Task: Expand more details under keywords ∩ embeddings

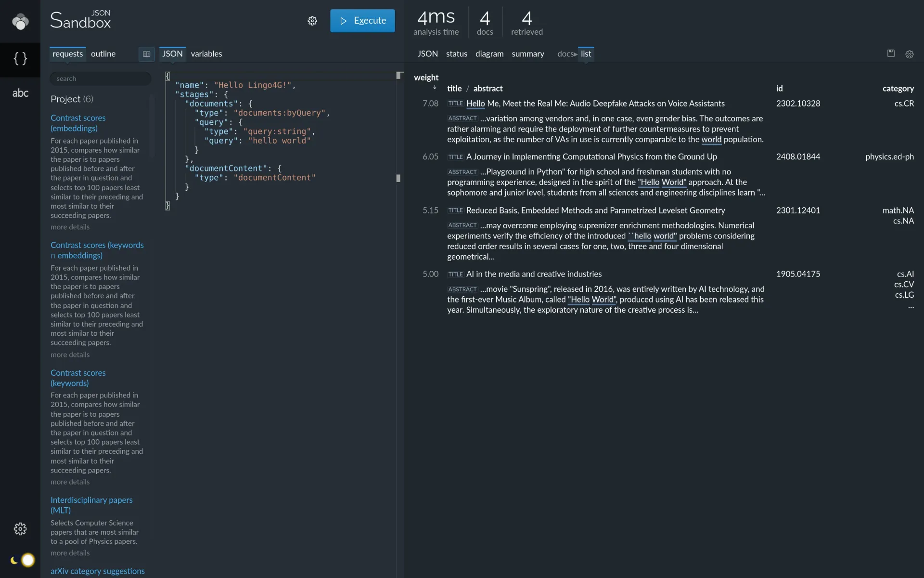Action: (70, 355)
